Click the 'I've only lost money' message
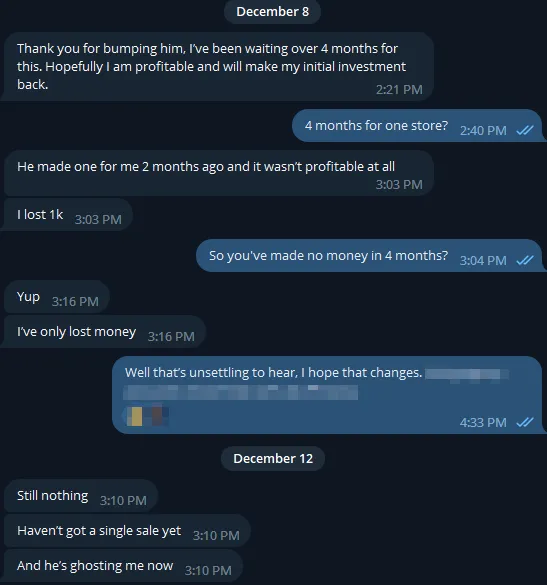The height and width of the screenshot is (585, 547). 104,331
